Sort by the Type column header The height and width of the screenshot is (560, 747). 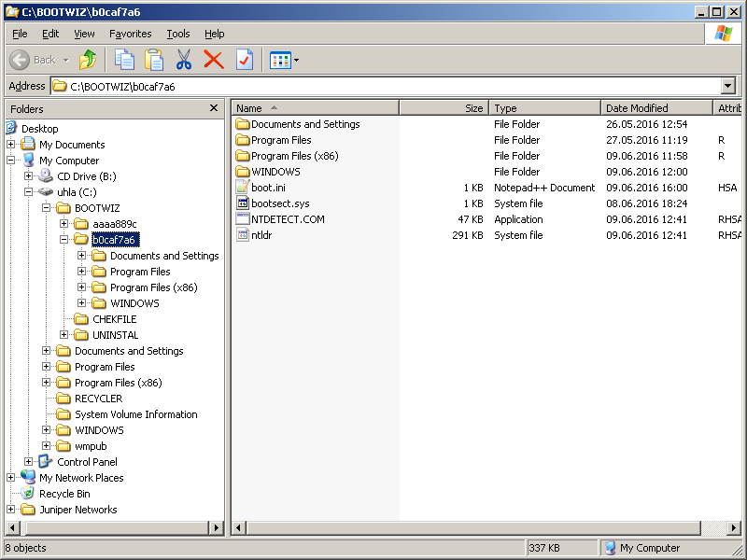[x=545, y=108]
